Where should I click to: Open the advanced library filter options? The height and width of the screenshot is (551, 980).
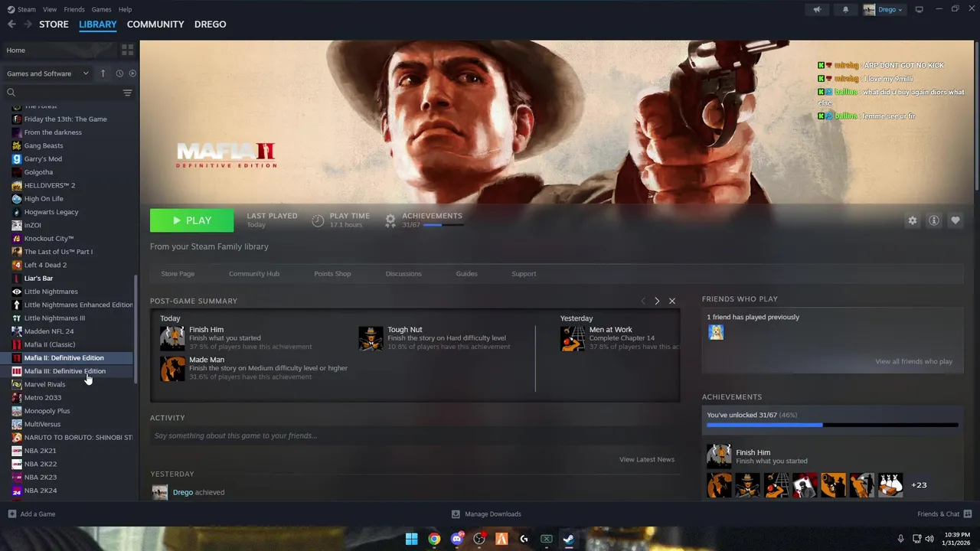point(127,93)
